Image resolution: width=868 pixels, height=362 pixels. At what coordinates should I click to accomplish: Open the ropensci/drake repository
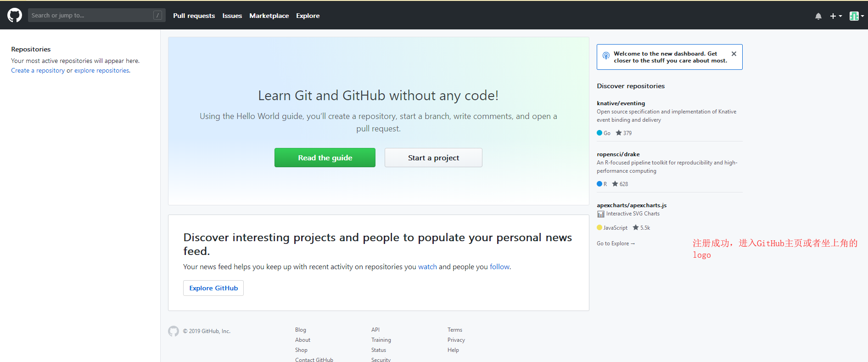[618, 154]
